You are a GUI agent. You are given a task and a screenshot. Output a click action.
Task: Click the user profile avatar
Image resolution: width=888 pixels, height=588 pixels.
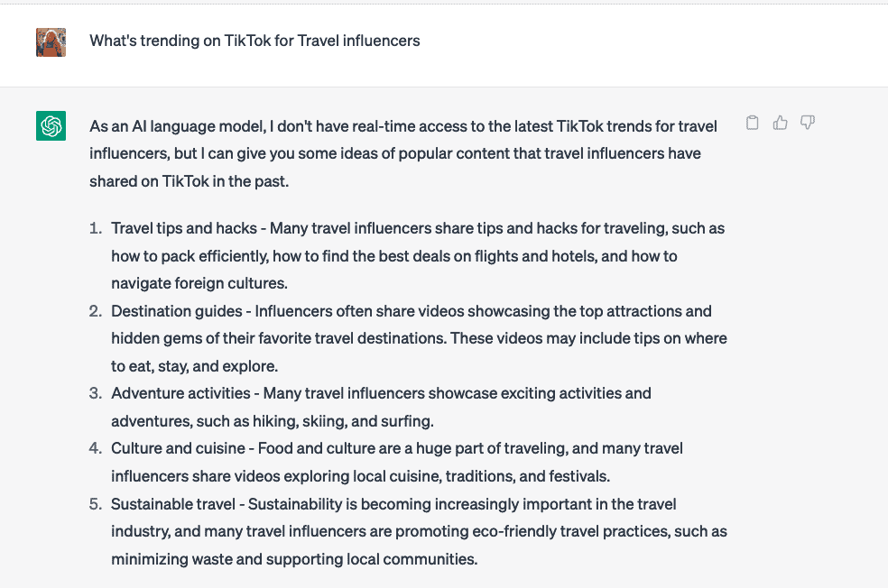click(51, 42)
